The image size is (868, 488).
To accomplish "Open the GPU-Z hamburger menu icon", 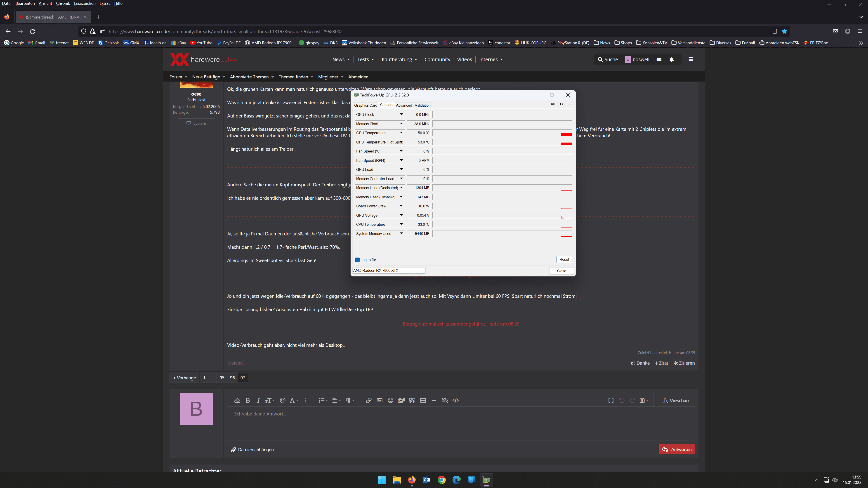I will pyautogui.click(x=570, y=104).
